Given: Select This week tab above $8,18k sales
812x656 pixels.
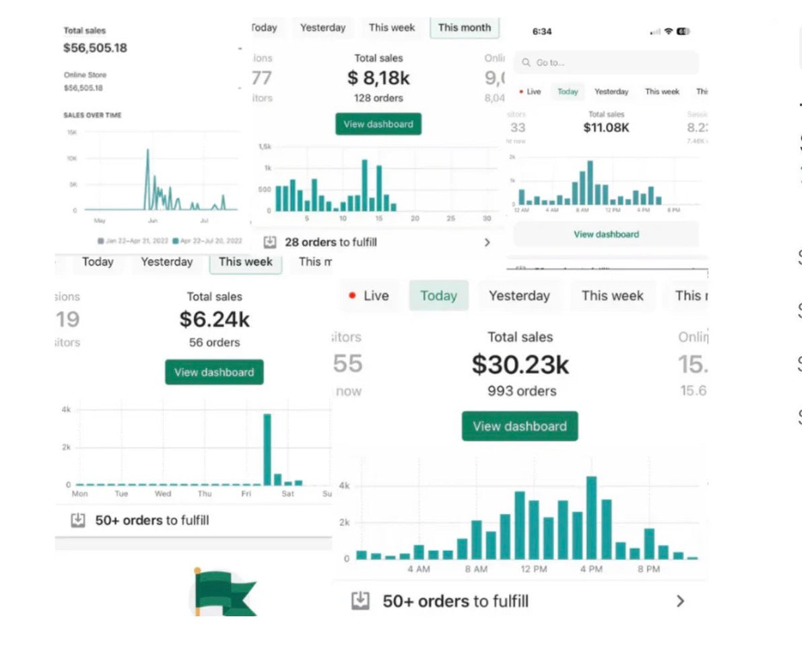Looking at the screenshot, I should coord(392,28).
